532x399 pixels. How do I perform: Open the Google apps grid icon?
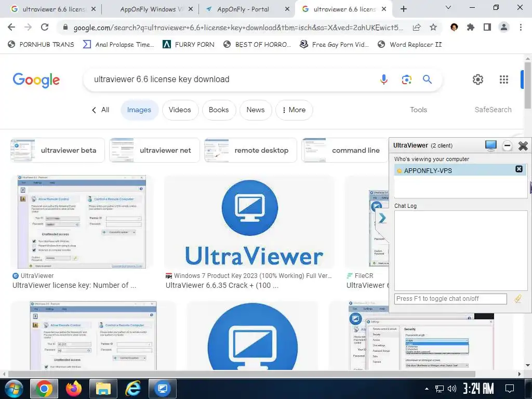coord(504,79)
